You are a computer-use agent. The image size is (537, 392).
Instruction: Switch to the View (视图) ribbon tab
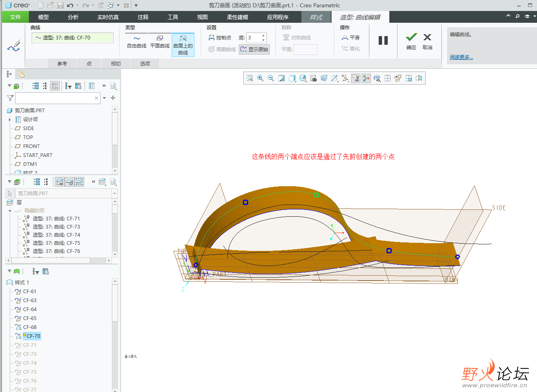[x=203, y=17]
